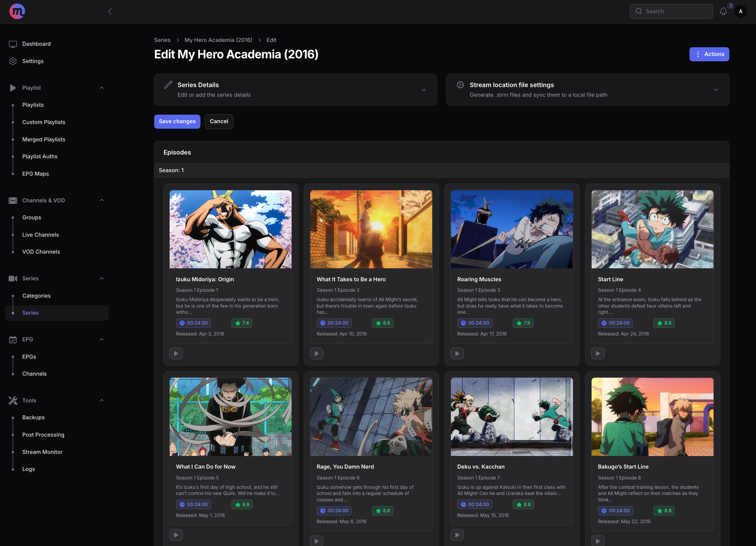756x546 pixels.
Task: Open EPG Maps from the sidebar
Action: click(x=35, y=173)
